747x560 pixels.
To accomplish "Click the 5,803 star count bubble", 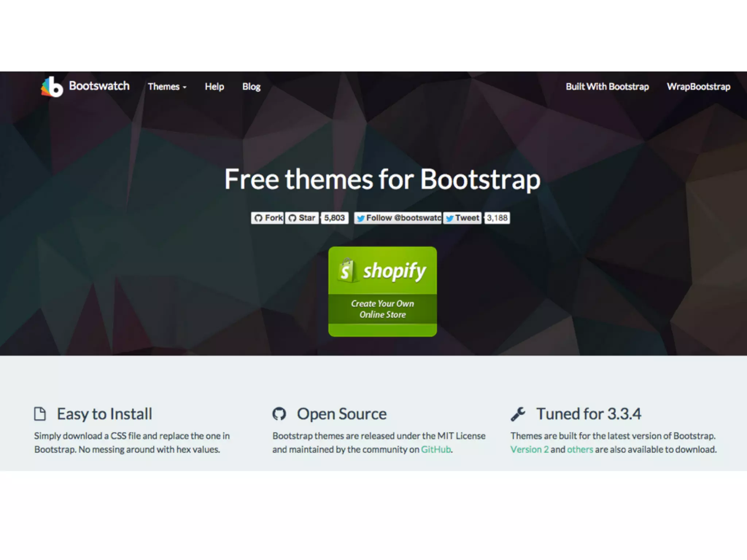I will point(334,218).
